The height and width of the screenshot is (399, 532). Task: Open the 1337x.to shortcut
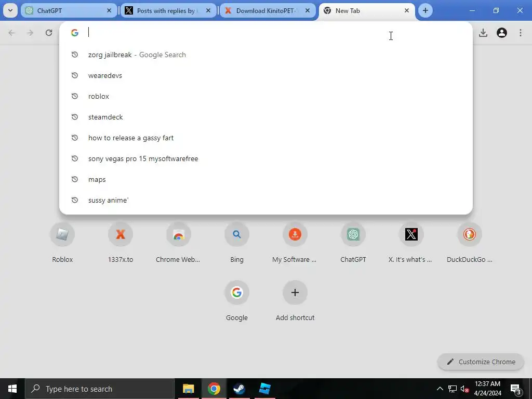tap(121, 243)
